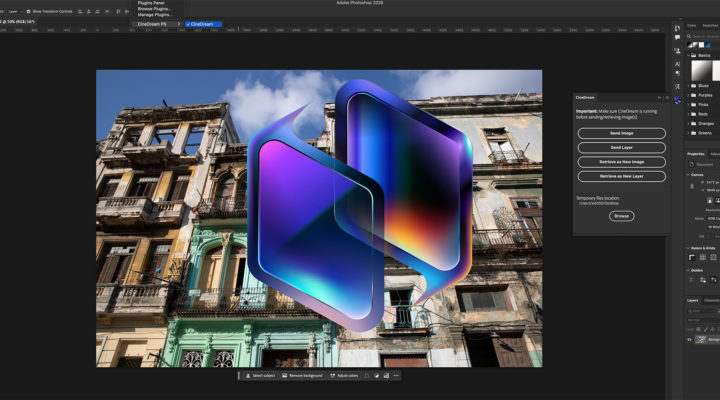Switch to the Channels tab
The height and width of the screenshot is (400, 720).
click(711, 300)
